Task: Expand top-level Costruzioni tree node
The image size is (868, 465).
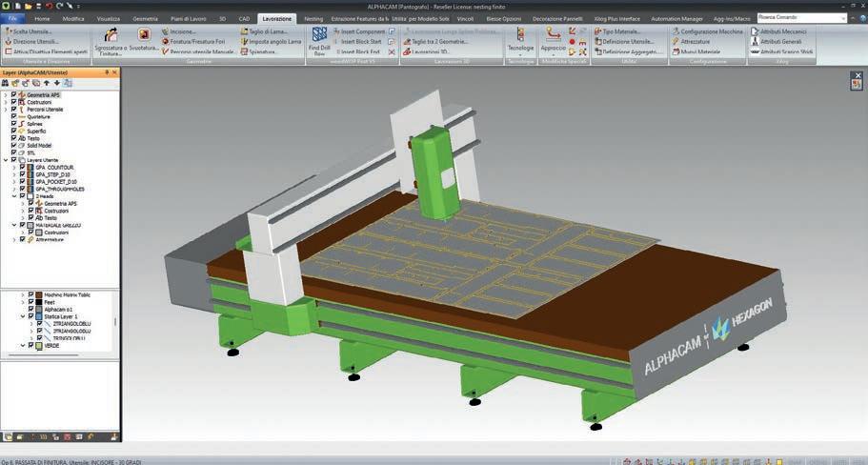Action: [6, 102]
